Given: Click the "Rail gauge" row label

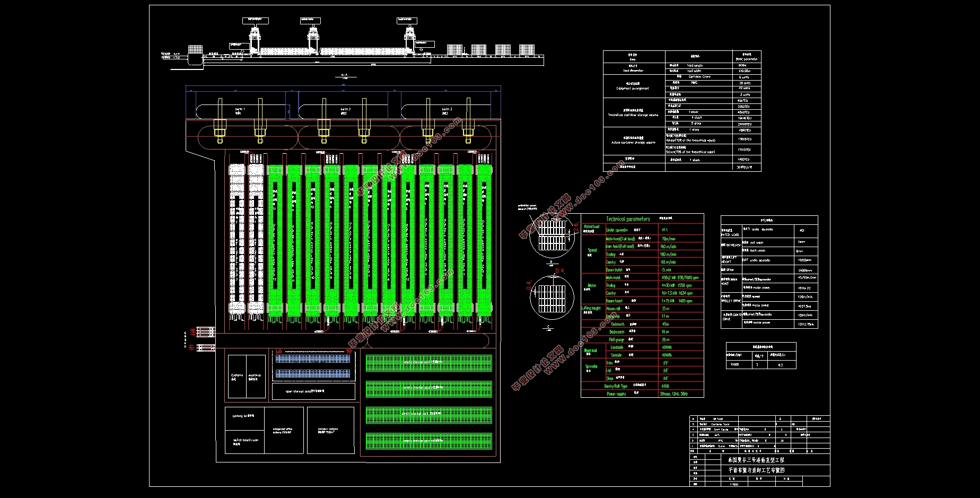Looking at the screenshot, I should point(617,339).
